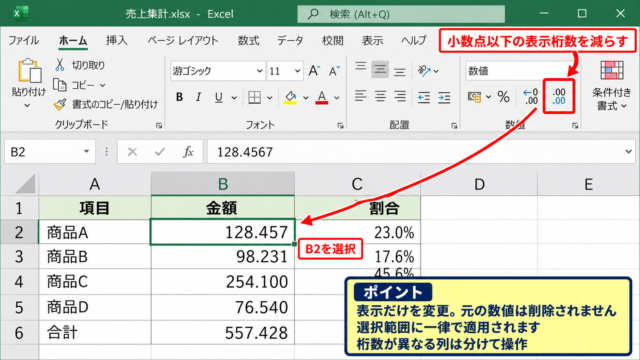Expand the Copy options arrow
640x360 pixels.
point(102,85)
